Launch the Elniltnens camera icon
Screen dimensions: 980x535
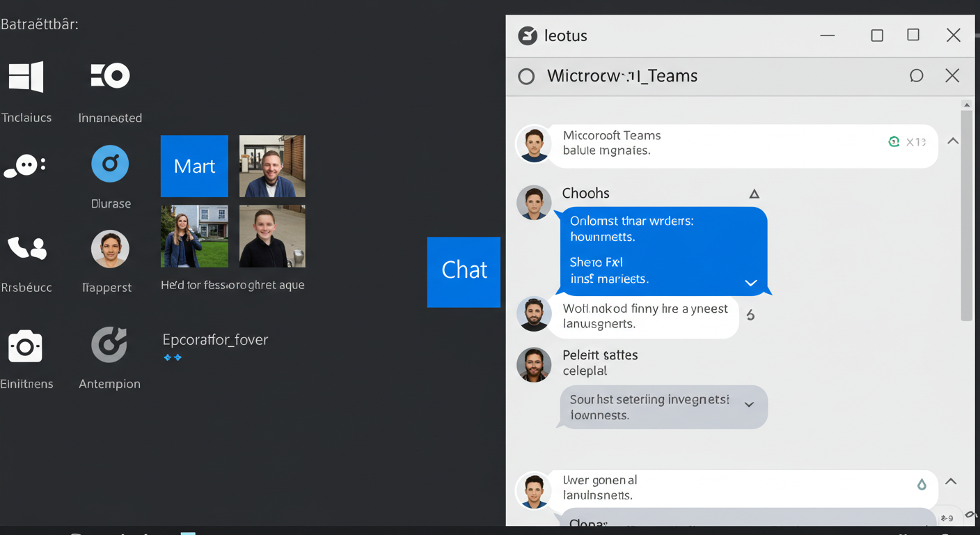click(24, 346)
